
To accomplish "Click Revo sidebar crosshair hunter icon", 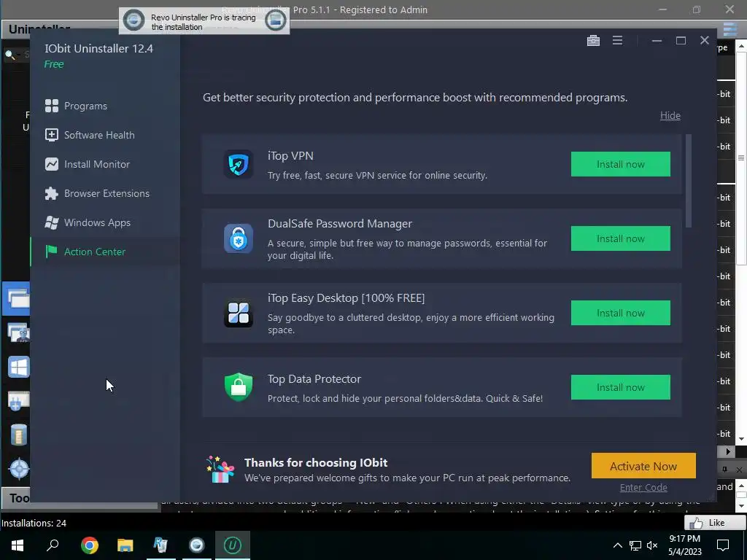I will tap(19, 469).
